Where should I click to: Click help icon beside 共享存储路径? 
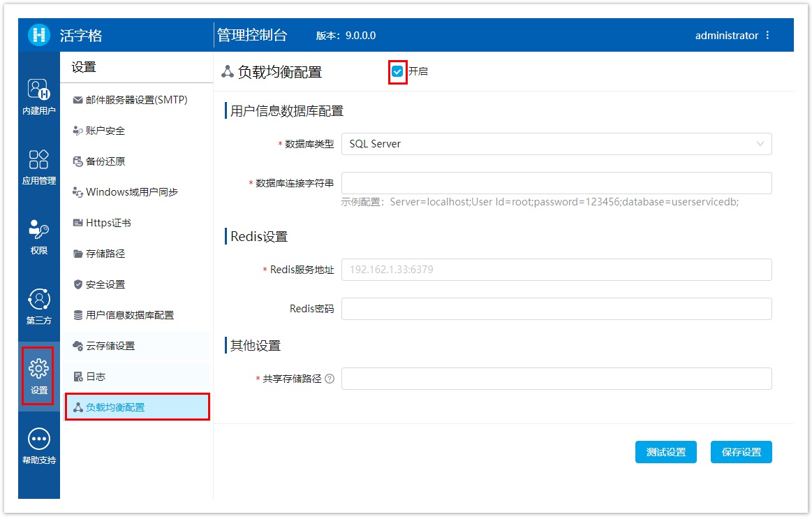coord(330,379)
